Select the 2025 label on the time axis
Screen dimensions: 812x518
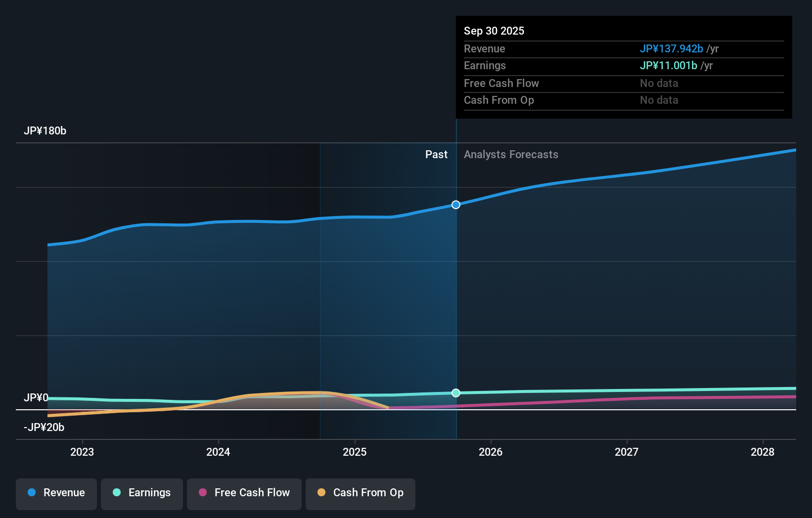[355, 452]
